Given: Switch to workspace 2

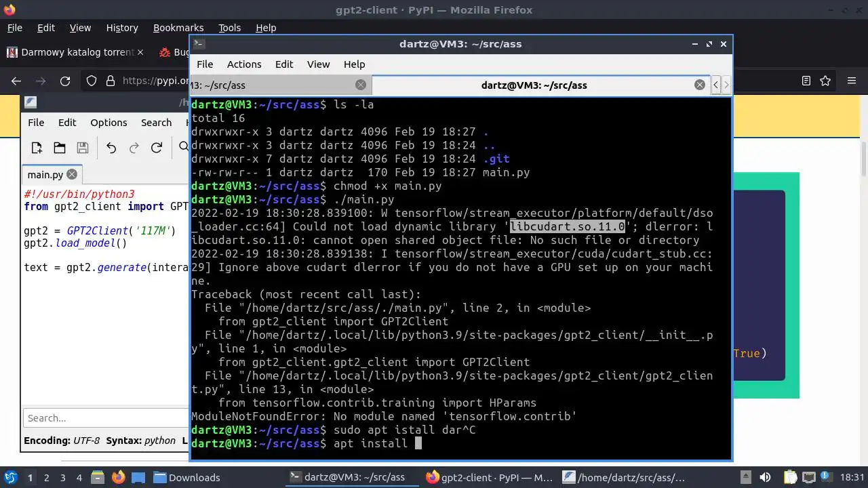Looking at the screenshot, I should 47,477.
